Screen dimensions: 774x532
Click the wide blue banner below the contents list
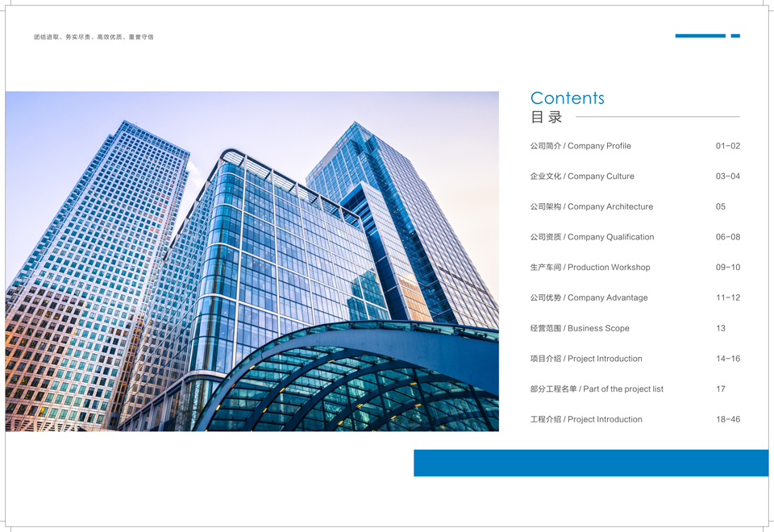point(590,463)
